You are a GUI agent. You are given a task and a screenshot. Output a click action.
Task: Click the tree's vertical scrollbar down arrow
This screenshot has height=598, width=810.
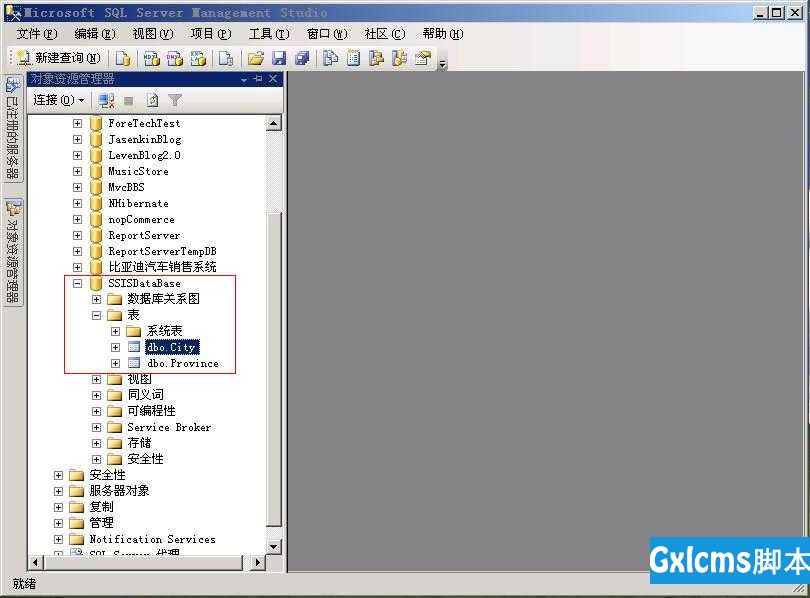tap(273, 546)
